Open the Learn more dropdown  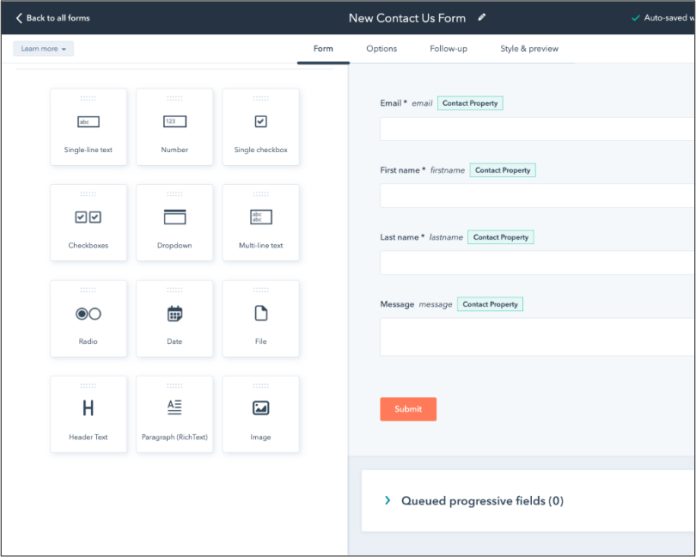44,48
